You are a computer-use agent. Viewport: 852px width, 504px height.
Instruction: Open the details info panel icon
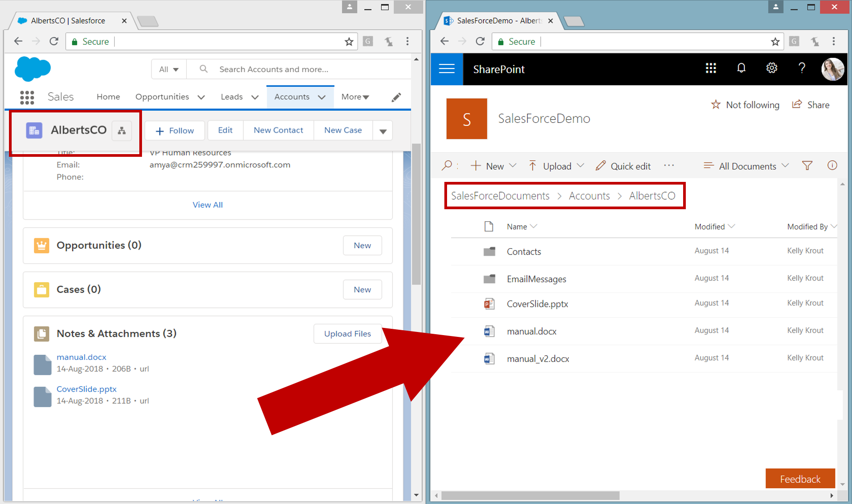[x=832, y=165]
